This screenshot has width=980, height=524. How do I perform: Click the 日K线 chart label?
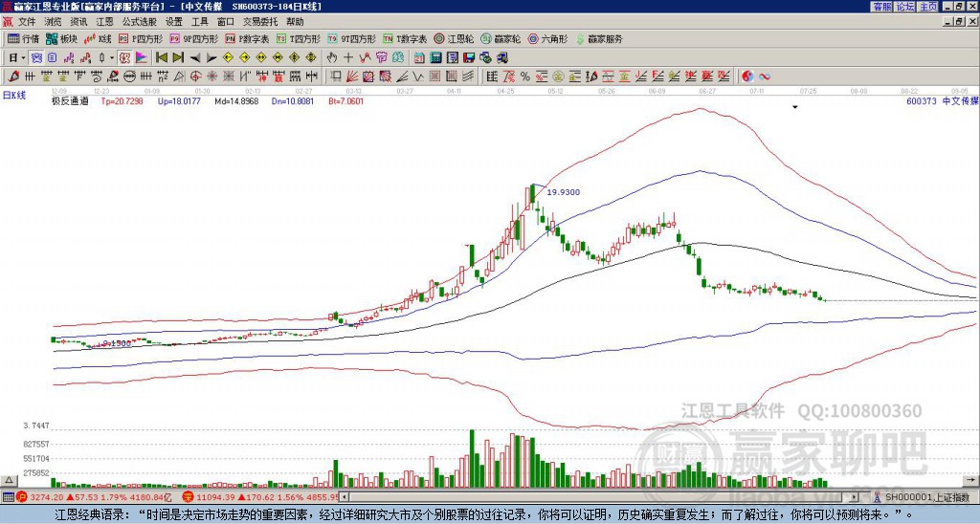(15, 96)
